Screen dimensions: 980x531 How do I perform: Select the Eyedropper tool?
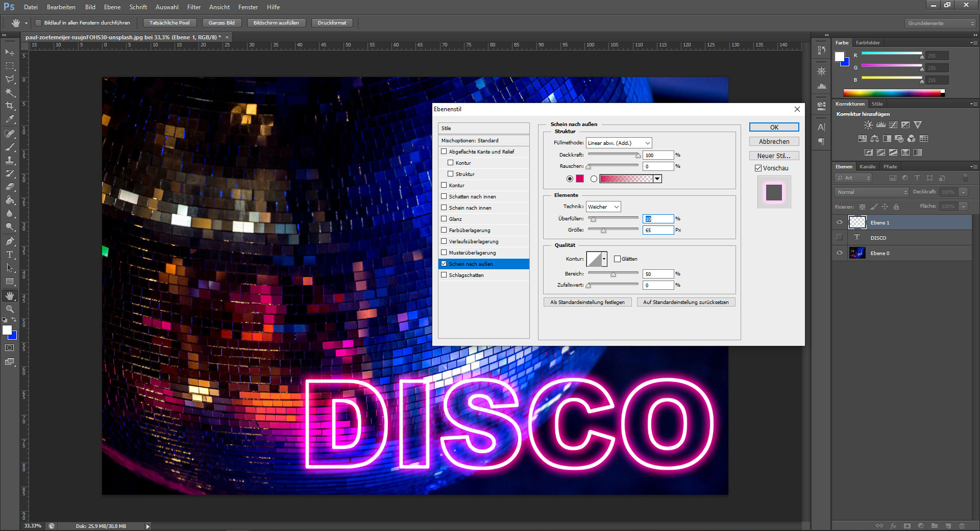[10, 119]
